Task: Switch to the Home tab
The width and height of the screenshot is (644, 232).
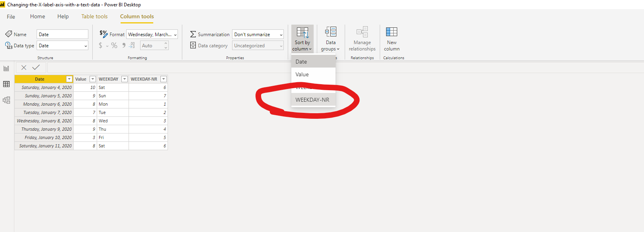Action: pyautogui.click(x=37, y=16)
